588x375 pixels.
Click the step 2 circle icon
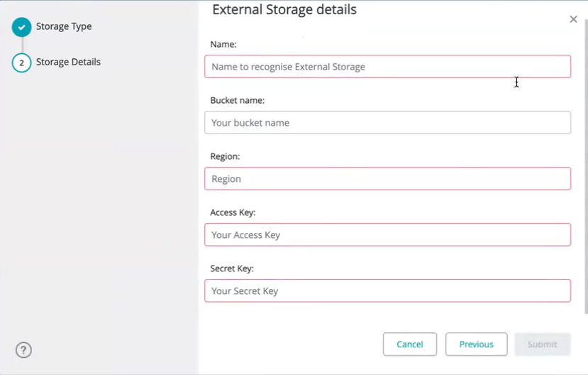[x=22, y=62]
